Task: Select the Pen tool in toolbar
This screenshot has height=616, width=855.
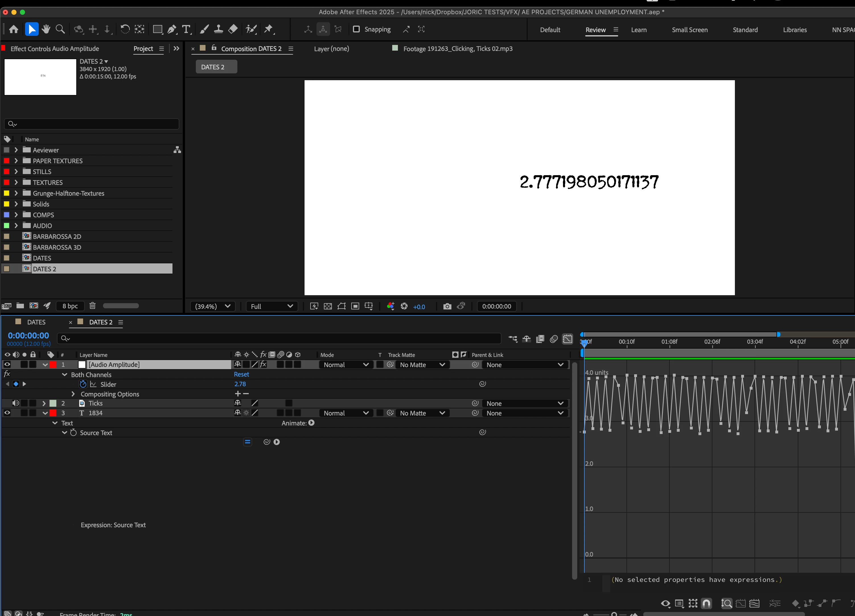Action: click(x=172, y=29)
